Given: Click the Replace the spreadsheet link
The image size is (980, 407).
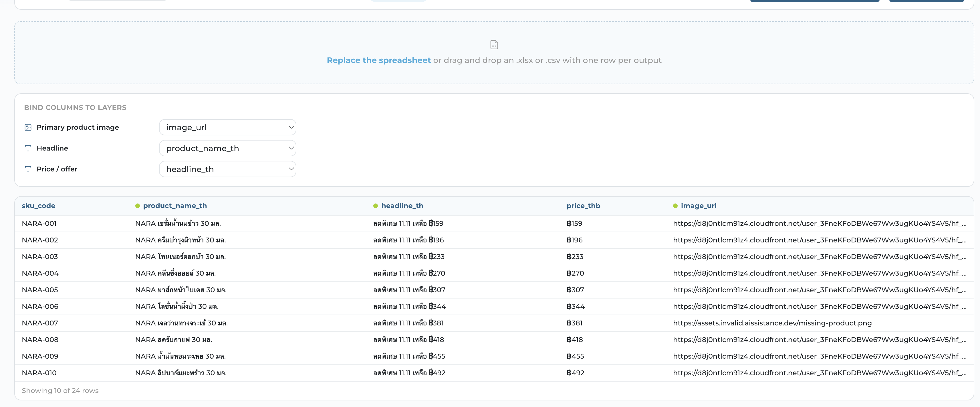Looking at the screenshot, I should click(x=378, y=60).
